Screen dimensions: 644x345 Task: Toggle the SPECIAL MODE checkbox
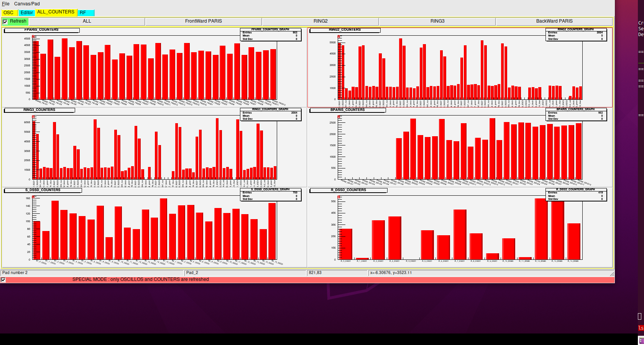coord(3,280)
